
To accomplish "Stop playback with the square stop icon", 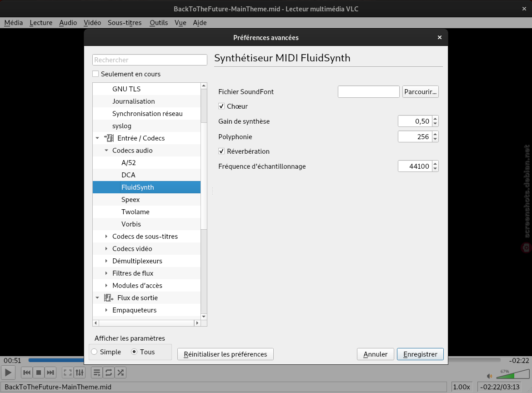I will pyautogui.click(x=39, y=373).
